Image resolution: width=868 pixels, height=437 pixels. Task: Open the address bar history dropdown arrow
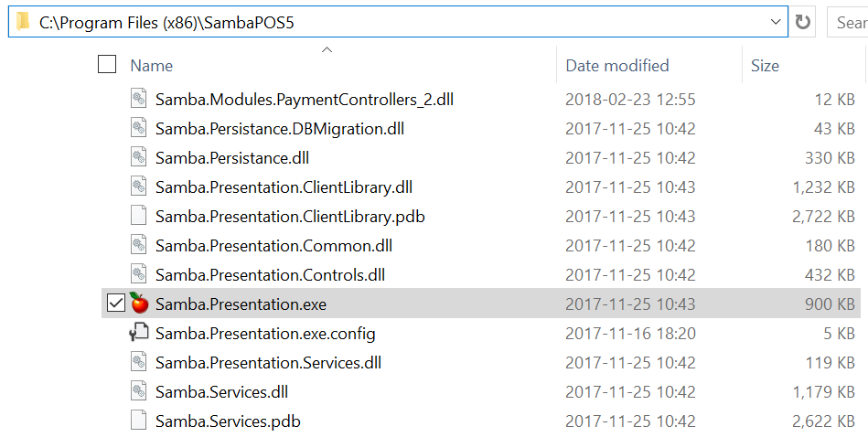coord(776,22)
